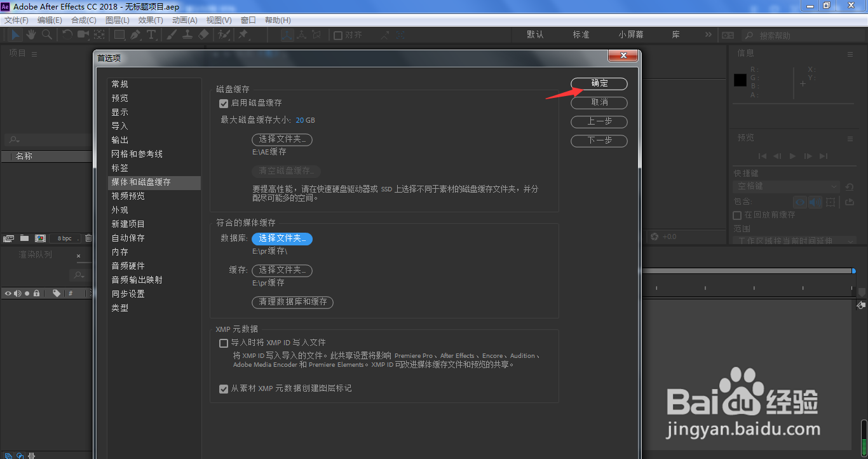This screenshot has width=868, height=459.
Task: Select the Eraser tool
Action: click(x=204, y=34)
